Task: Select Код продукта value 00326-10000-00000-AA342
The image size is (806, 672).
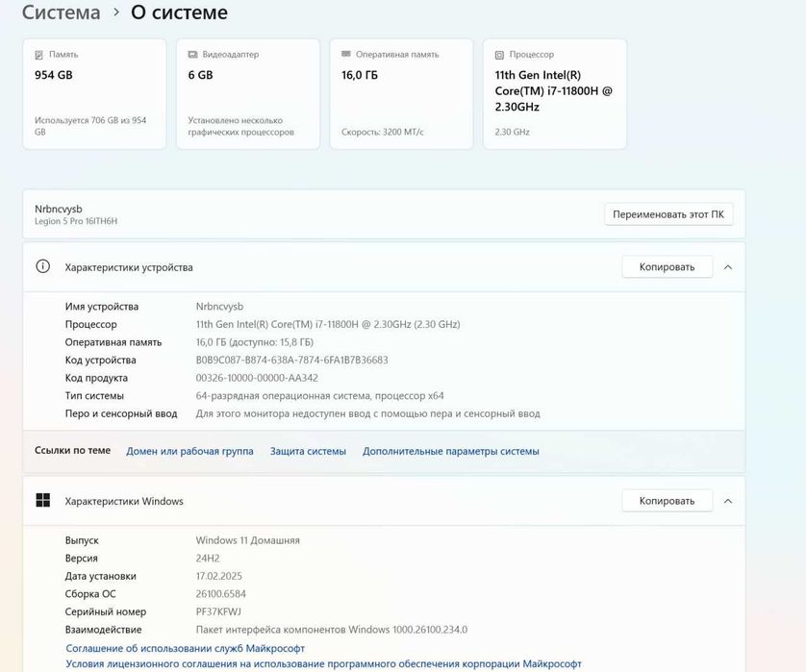Action: pyautogui.click(x=257, y=378)
